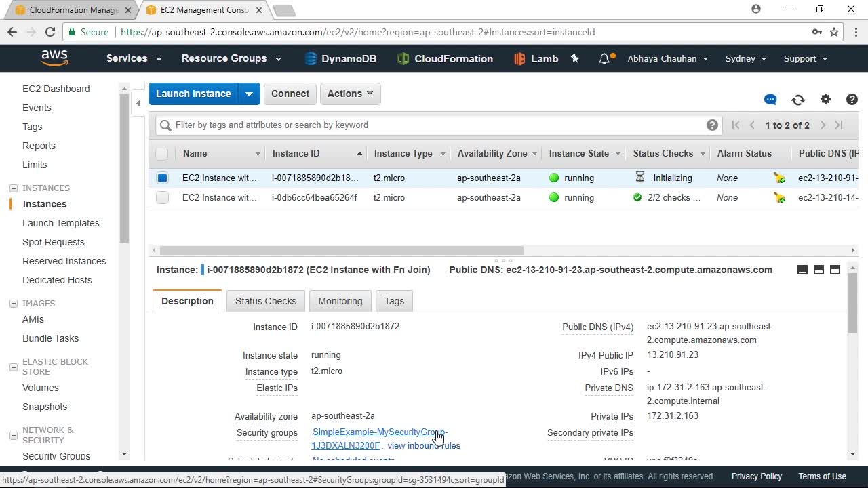Open the Support dropdown menu
The height and width of the screenshot is (488, 868).
806,59
